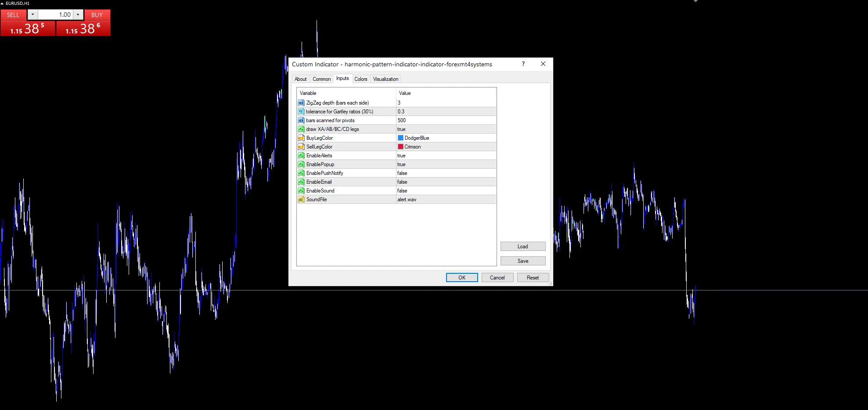868x410 pixels.
Task: Select the Inputs tab
Action: (x=342, y=78)
